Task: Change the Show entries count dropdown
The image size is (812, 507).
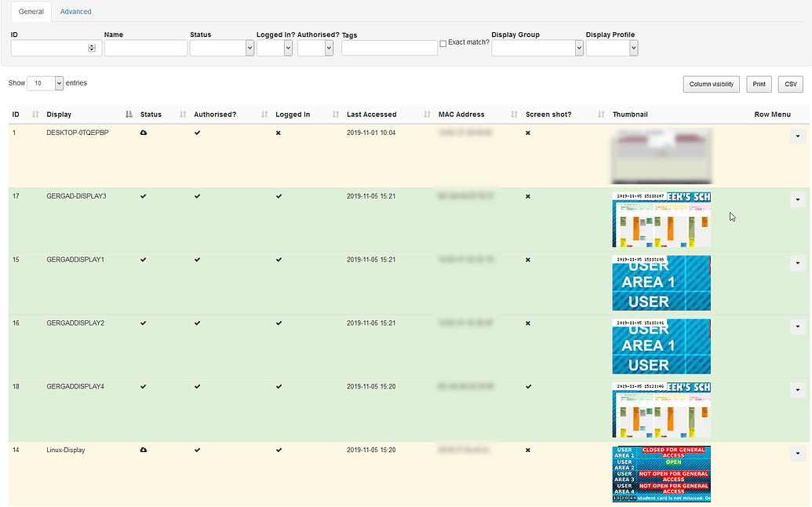Action: tap(45, 83)
